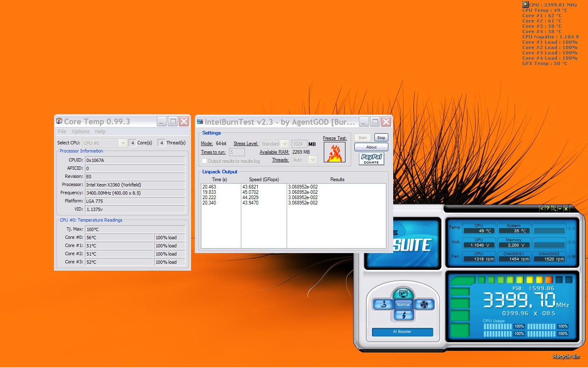
Task: Click Processor field Intel Xeon X3360 (Yorkfield)
Action: (135, 185)
